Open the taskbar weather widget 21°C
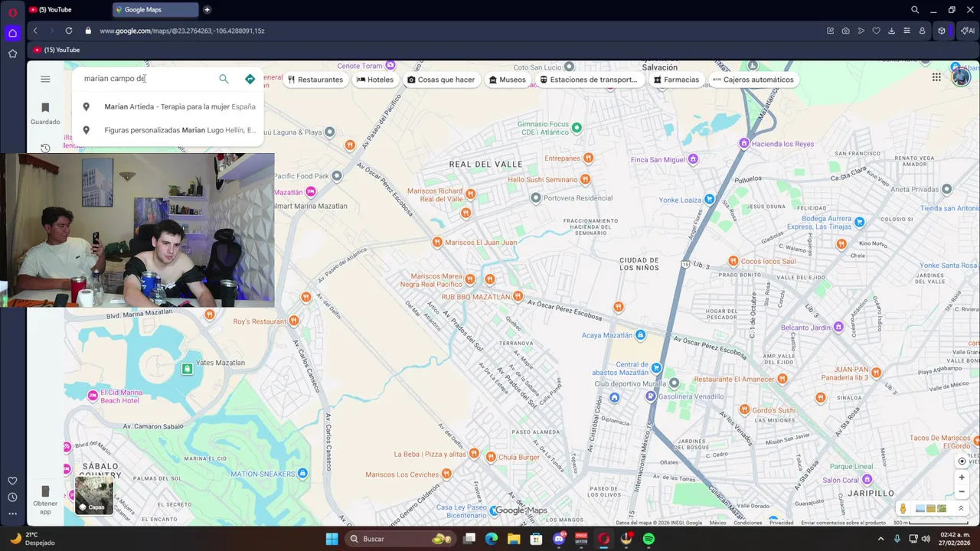Image resolution: width=980 pixels, height=551 pixels. tap(32, 539)
